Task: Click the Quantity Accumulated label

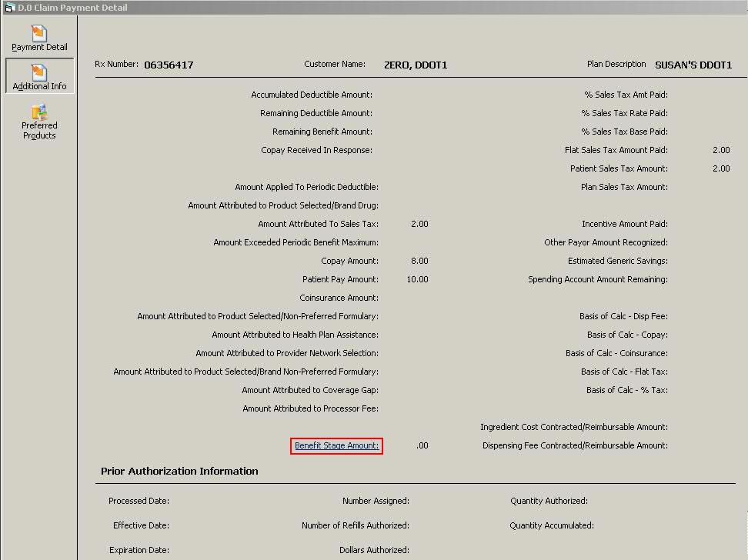Action: [x=552, y=525]
